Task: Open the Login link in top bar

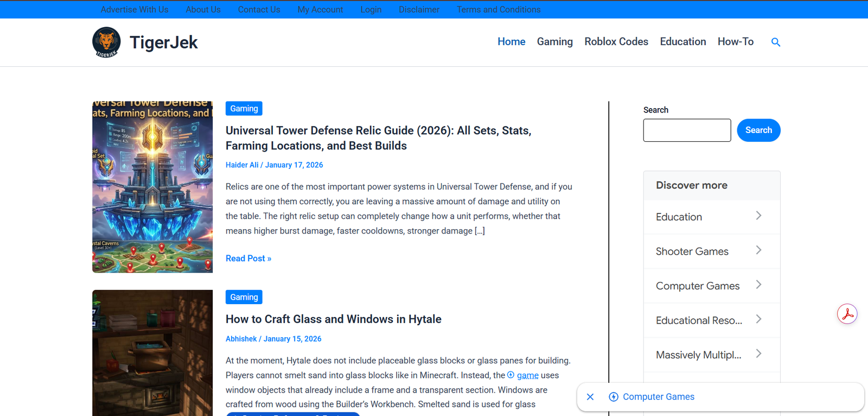Action: click(371, 10)
